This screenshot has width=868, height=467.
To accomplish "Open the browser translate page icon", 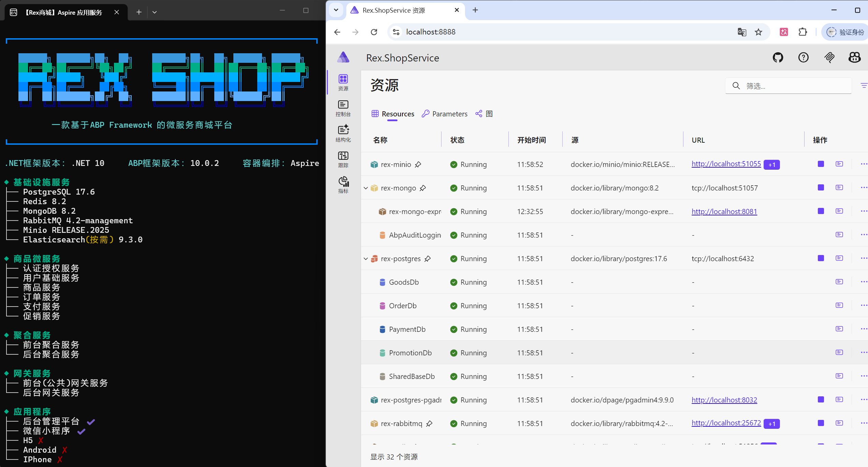I will (742, 32).
